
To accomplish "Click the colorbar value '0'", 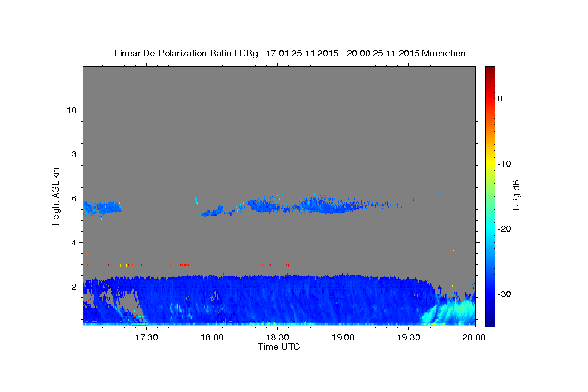I will pyautogui.click(x=500, y=98).
